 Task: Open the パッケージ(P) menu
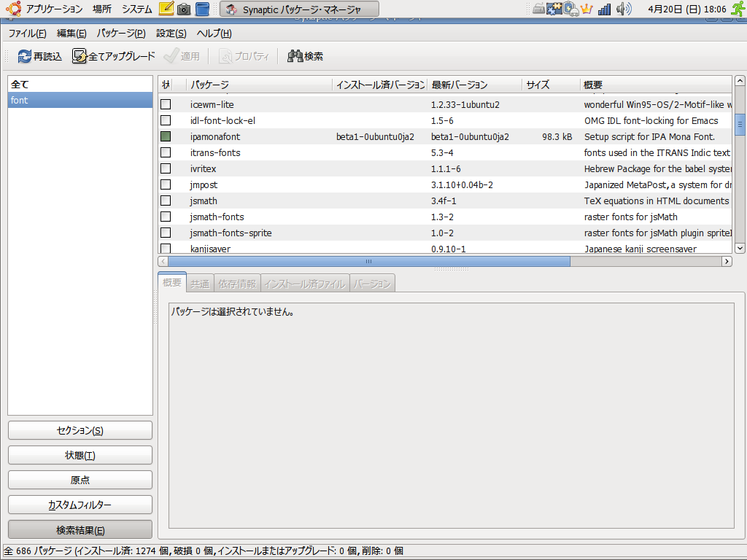pos(121,34)
